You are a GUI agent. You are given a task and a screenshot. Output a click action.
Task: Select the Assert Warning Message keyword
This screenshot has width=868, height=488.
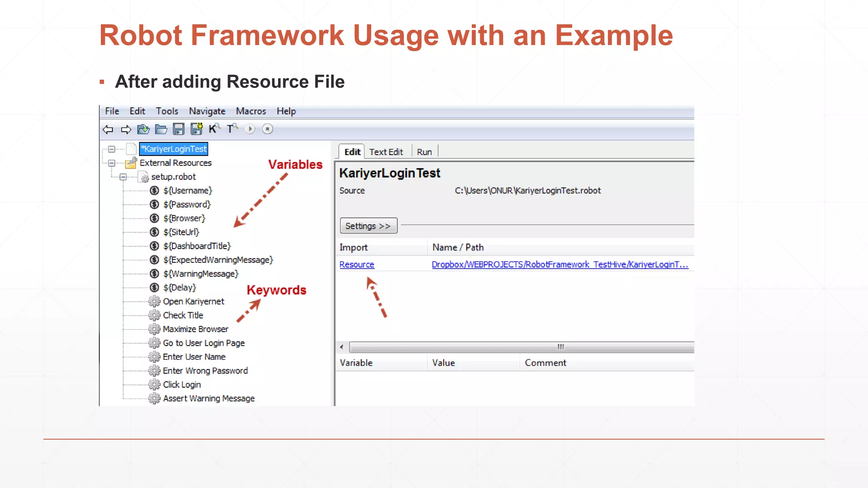coord(209,399)
